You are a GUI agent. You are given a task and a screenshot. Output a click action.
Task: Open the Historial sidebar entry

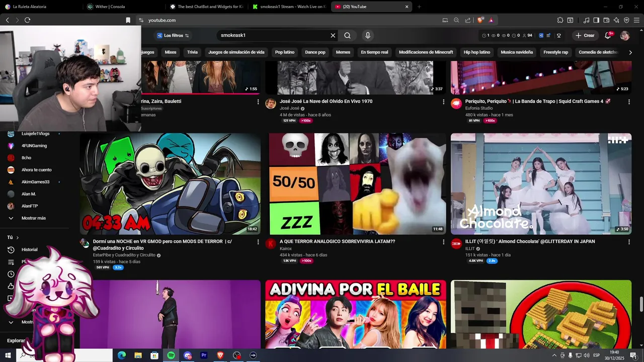[x=29, y=249]
